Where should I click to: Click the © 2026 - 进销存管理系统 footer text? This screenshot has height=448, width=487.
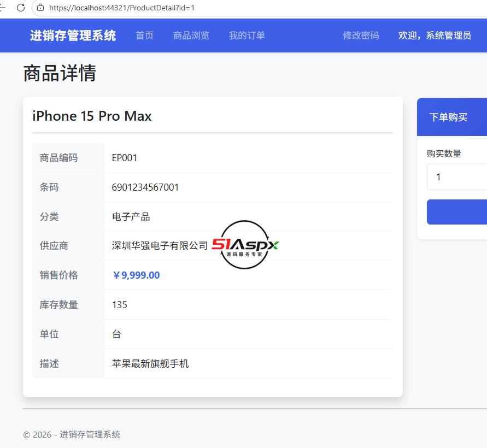click(72, 434)
